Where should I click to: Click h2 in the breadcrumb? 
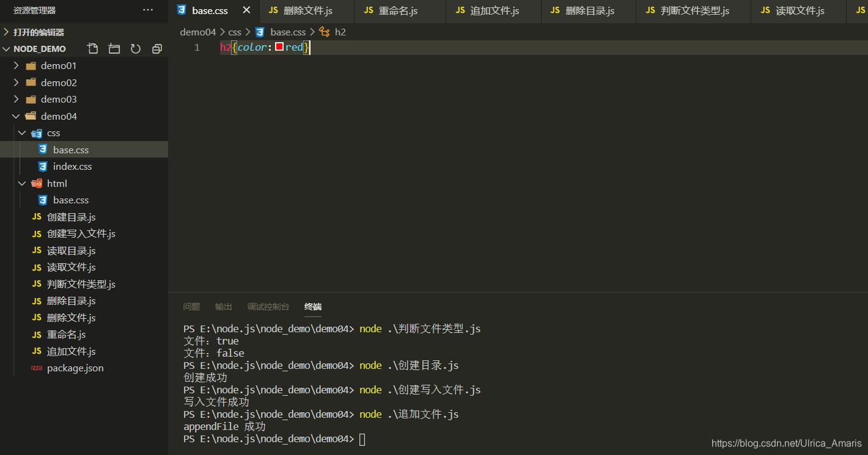click(340, 32)
